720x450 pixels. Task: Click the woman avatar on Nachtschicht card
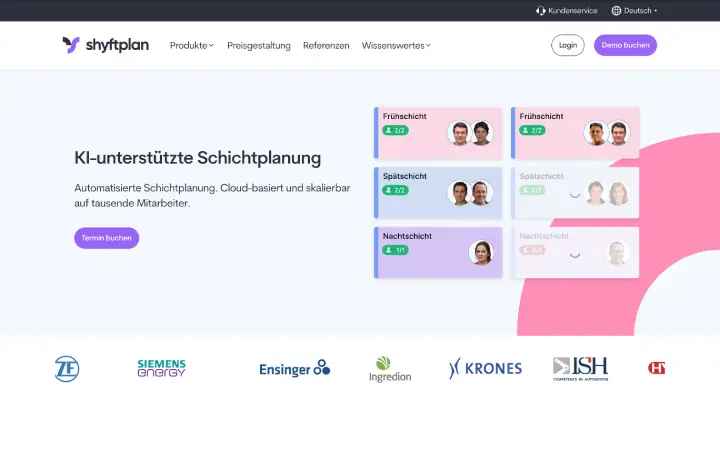(481, 253)
